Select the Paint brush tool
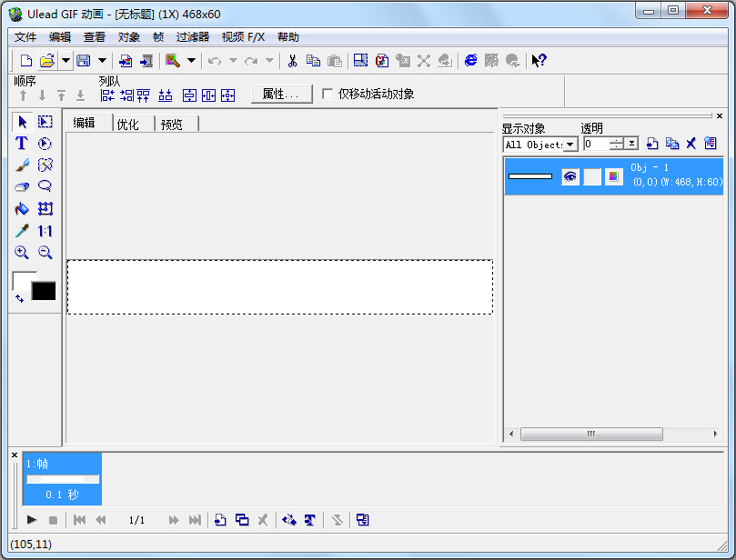 [x=22, y=165]
